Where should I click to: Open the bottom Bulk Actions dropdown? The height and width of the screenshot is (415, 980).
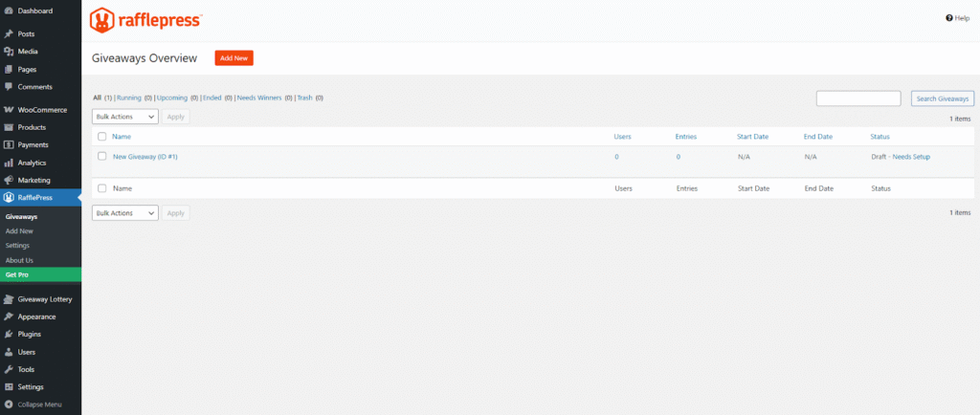124,213
